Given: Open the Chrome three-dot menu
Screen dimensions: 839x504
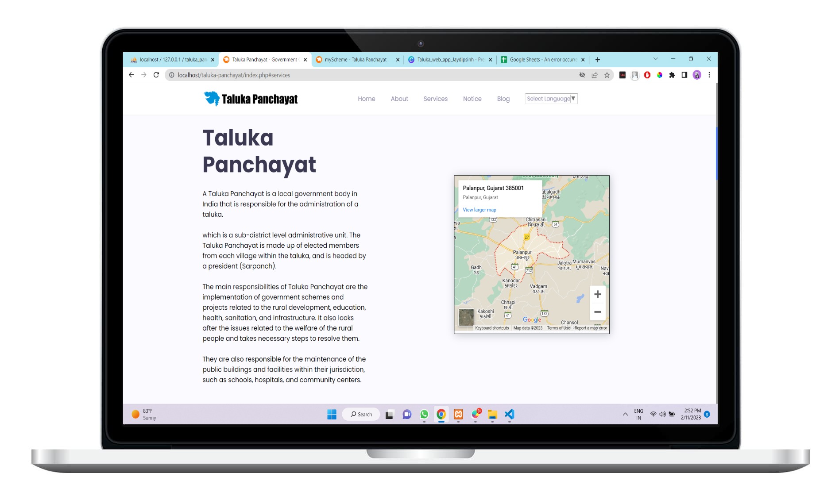Looking at the screenshot, I should (x=709, y=75).
